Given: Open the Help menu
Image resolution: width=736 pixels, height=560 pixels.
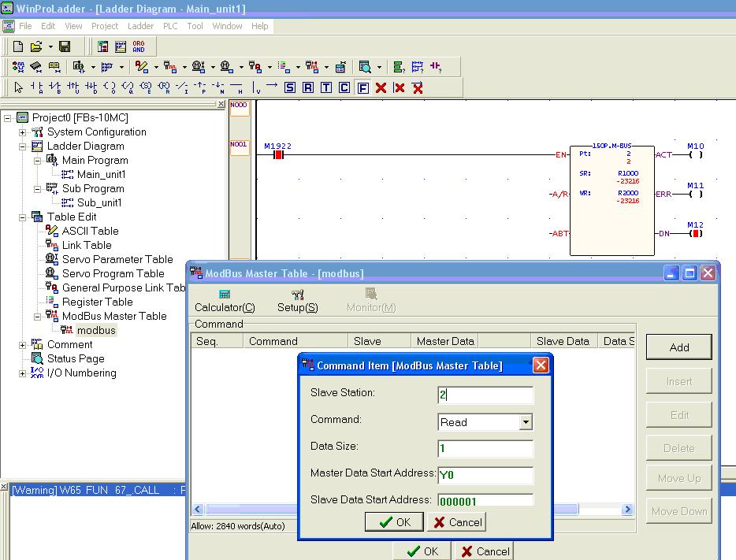Looking at the screenshot, I should click(259, 26).
